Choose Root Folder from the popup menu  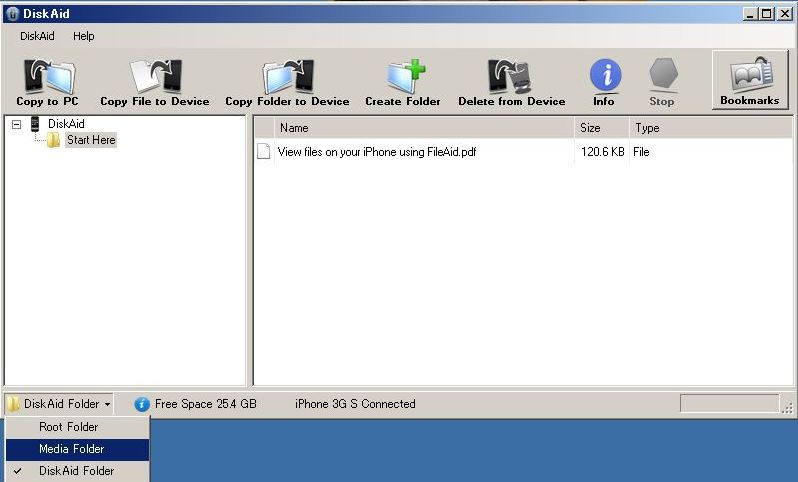click(x=77, y=427)
